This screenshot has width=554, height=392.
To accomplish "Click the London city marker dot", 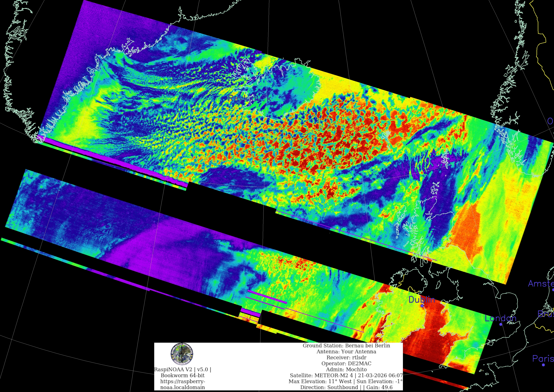I will tap(501, 324).
